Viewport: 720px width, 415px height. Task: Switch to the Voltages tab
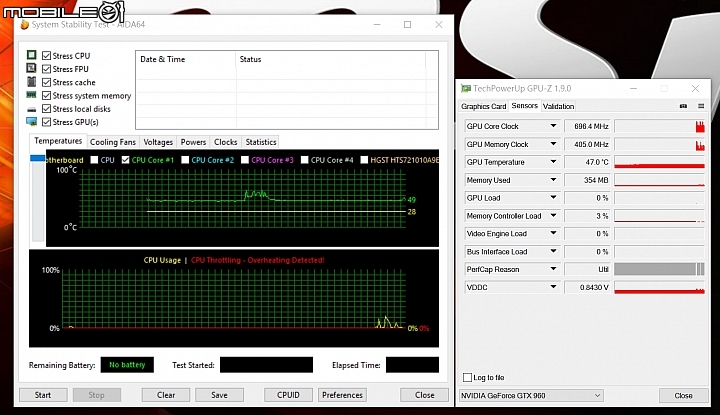(x=158, y=142)
